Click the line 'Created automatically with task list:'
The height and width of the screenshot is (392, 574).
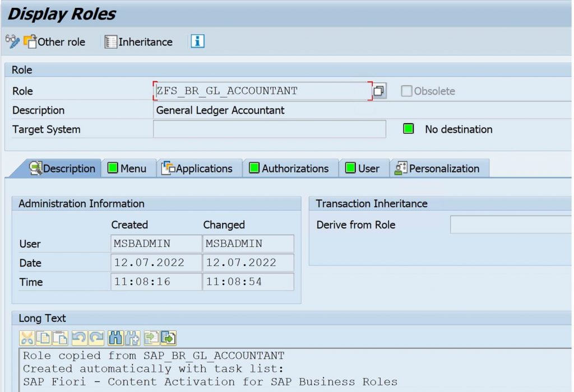[154, 368]
